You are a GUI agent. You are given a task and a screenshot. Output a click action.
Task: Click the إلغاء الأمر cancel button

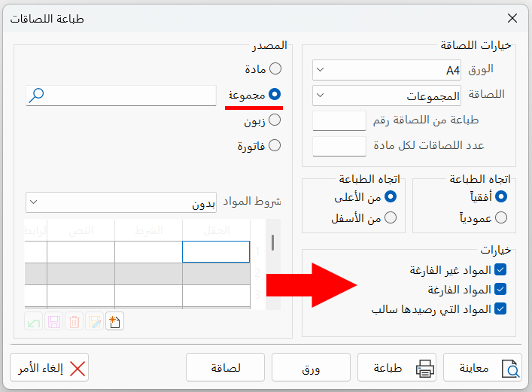pos(49,368)
